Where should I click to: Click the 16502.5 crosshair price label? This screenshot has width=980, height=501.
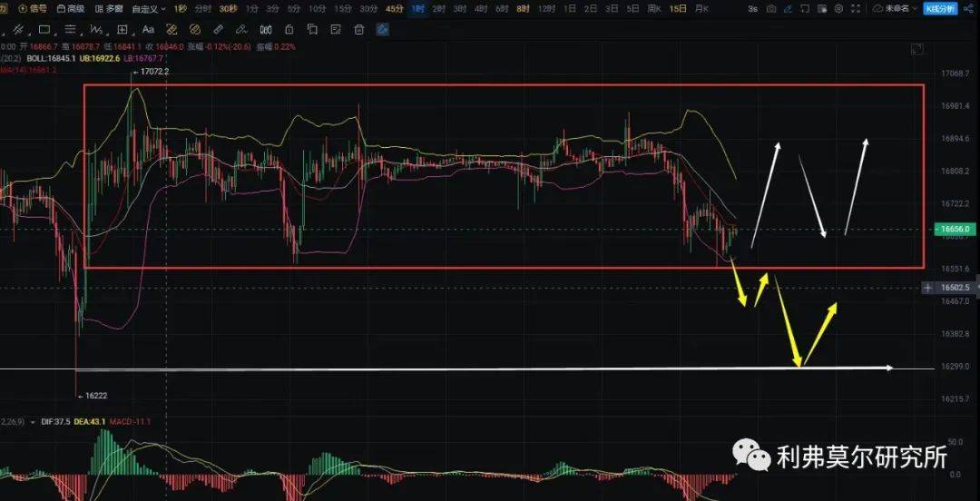[954, 288]
